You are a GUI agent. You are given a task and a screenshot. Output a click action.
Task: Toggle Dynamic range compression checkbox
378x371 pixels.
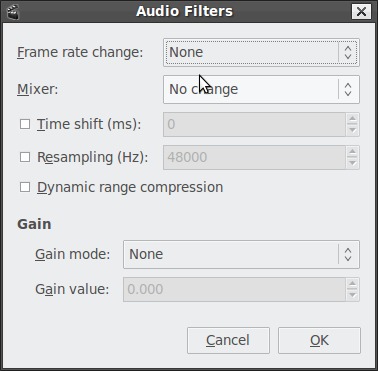[25, 187]
